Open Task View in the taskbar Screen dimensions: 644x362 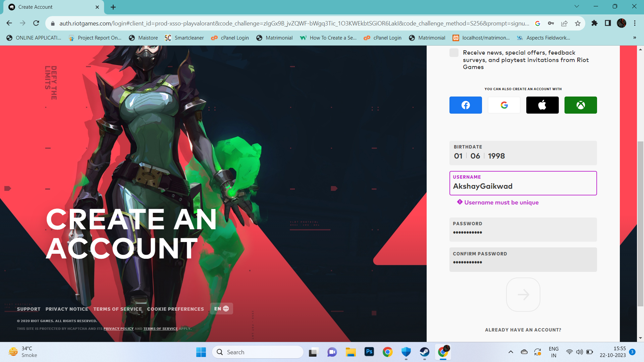[x=313, y=352]
